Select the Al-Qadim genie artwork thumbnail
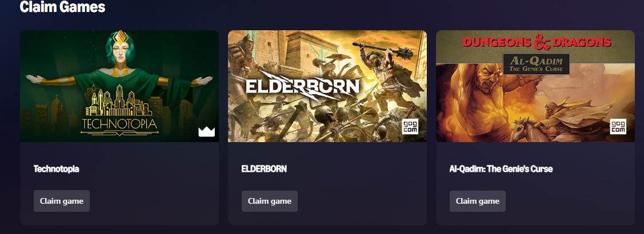The image size is (644, 234). coord(535,86)
